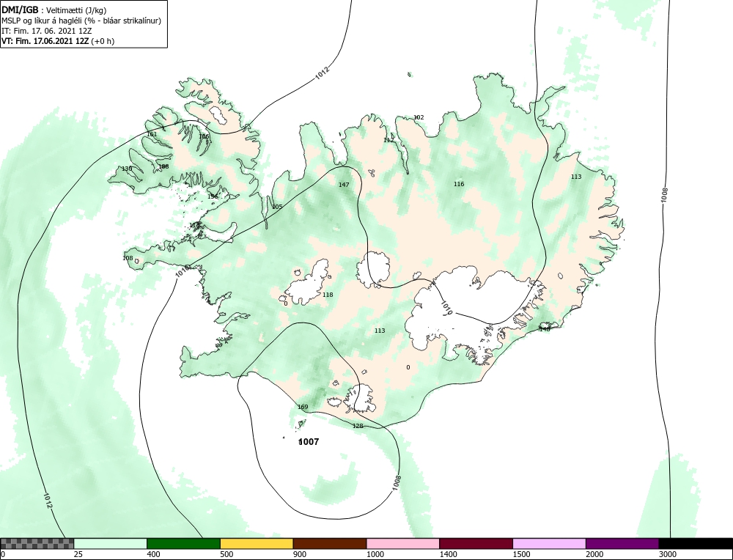Click the '900' tick label on the color scale
Viewport: 733px width, 560px height.
pos(299,554)
